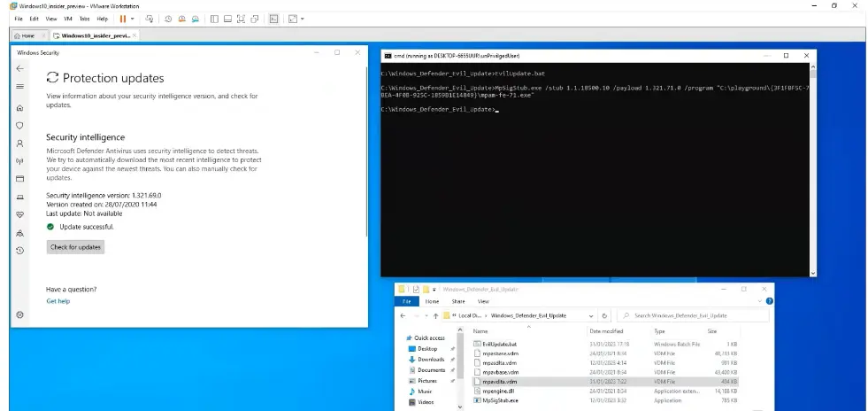
Task: Open Home tab in Explorer ribbon
Action: pos(433,302)
